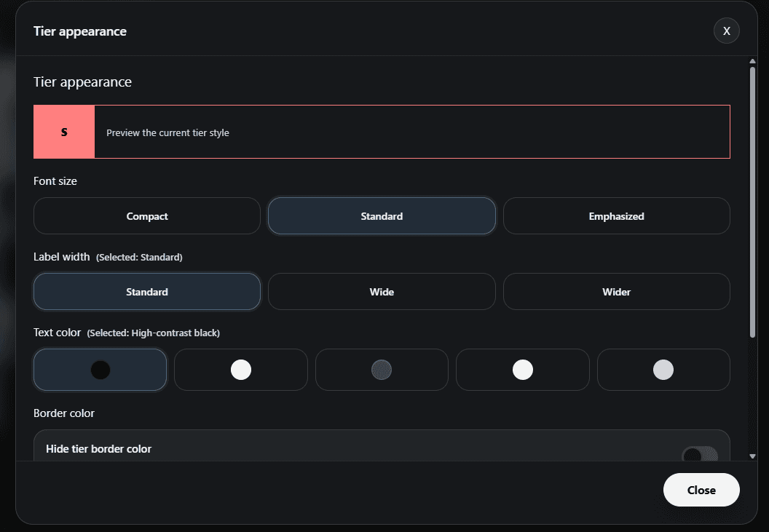
Task: Click the scrollbar down arrow
Action: coord(752,456)
